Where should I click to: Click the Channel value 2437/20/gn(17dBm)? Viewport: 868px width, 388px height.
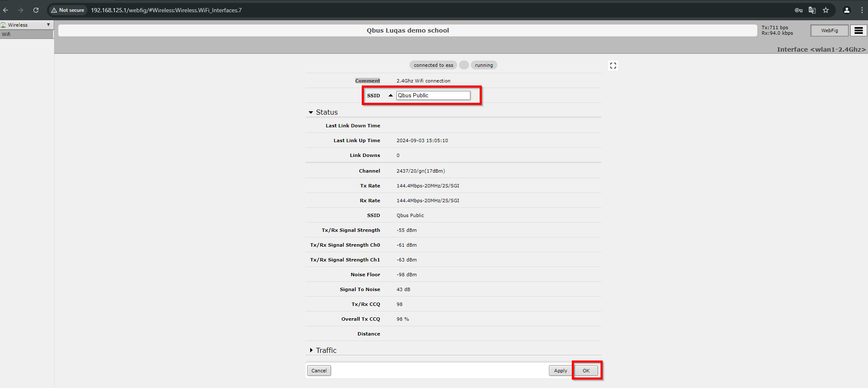pyautogui.click(x=420, y=171)
